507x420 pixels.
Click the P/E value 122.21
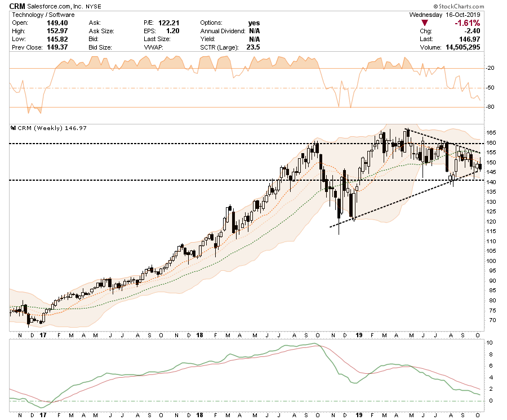click(x=169, y=23)
